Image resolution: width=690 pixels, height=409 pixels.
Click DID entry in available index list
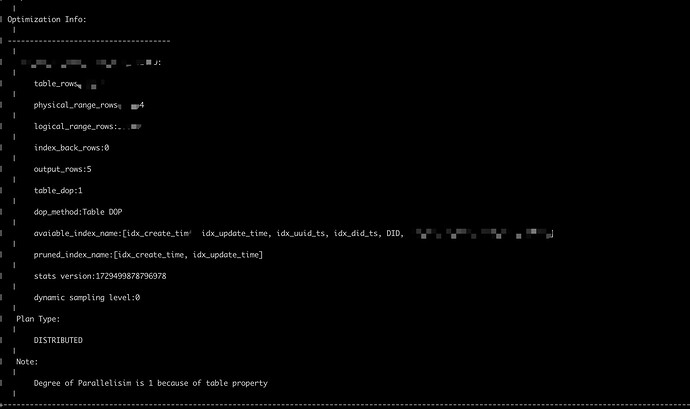(x=393, y=233)
